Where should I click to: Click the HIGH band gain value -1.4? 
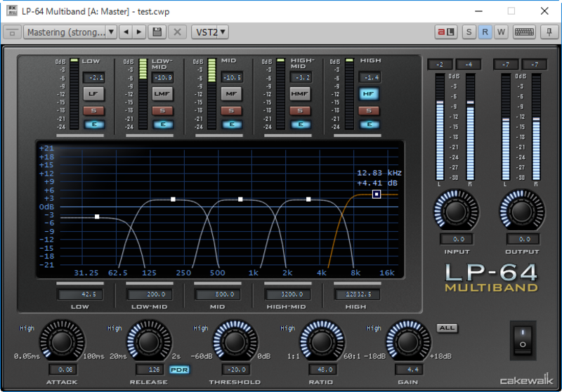(370, 77)
